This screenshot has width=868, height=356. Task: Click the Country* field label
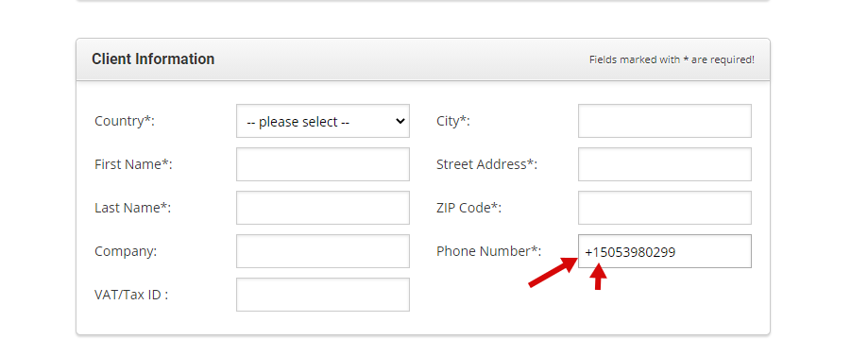(125, 121)
